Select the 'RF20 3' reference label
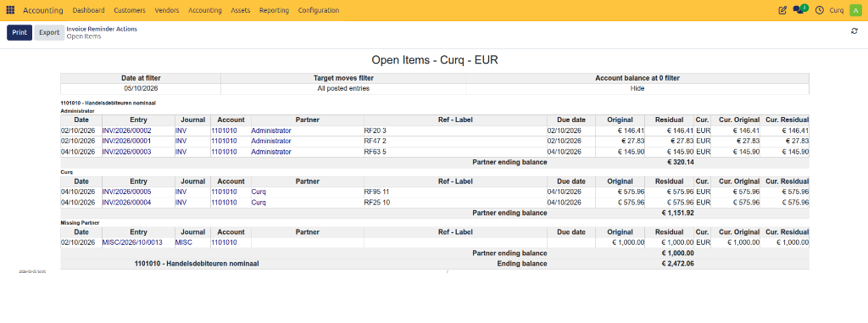The height and width of the screenshot is (323, 868). pyautogui.click(x=375, y=131)
